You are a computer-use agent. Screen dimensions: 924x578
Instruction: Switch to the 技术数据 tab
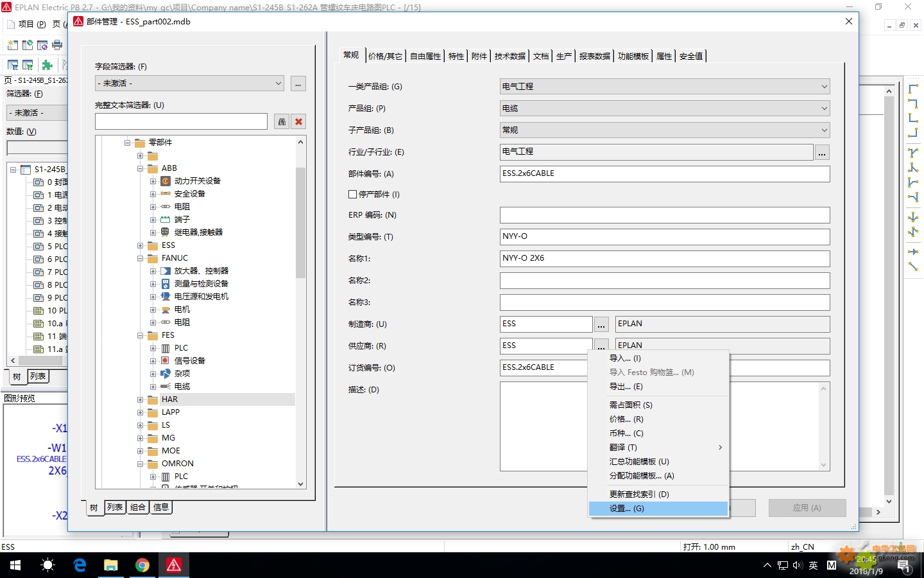510,57
